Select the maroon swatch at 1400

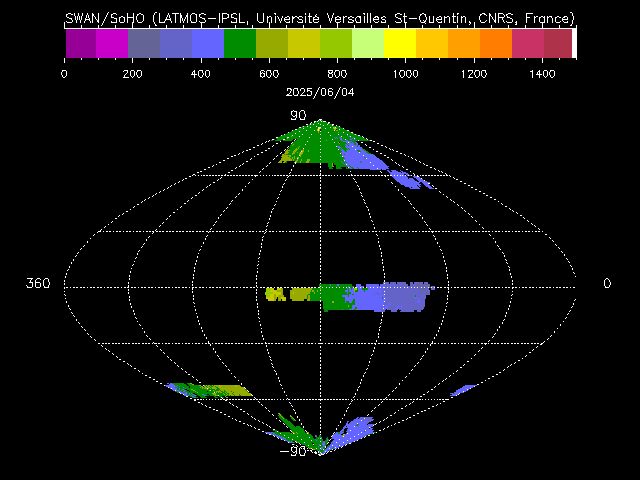pyautogui.click(x=558, y=43)
